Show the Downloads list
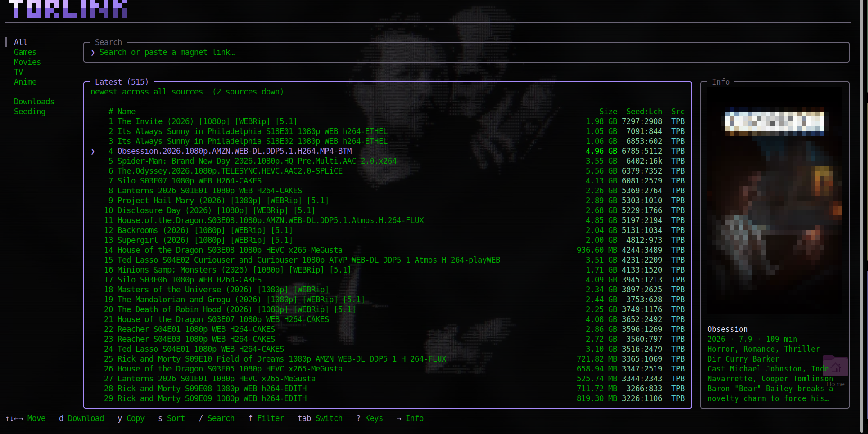 pyautogui.click(x=34, y=102)
